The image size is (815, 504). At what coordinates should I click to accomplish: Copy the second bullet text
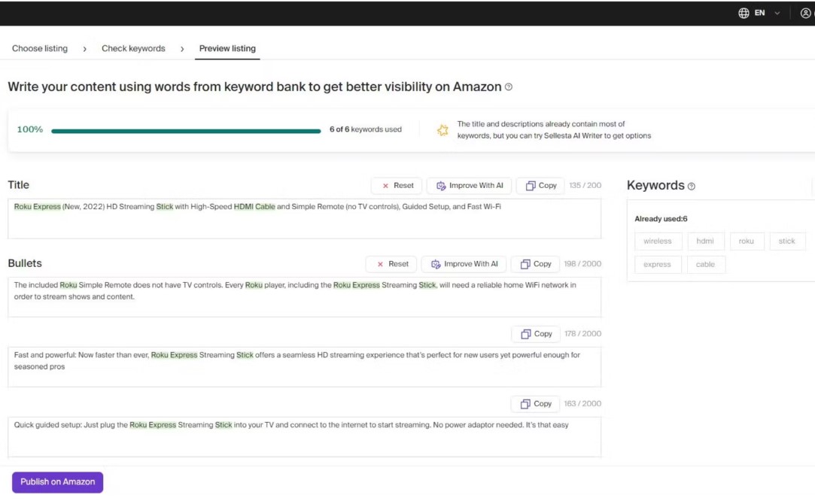[x=535, y=334]
